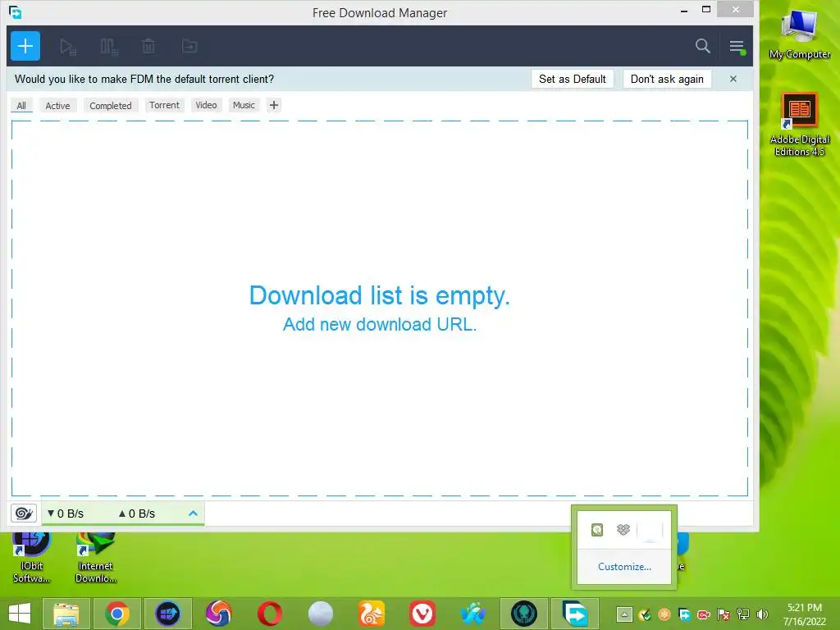Select the All filter tab
The height and width of the screenshot is (630, 840).
click(x=21, y=106)
